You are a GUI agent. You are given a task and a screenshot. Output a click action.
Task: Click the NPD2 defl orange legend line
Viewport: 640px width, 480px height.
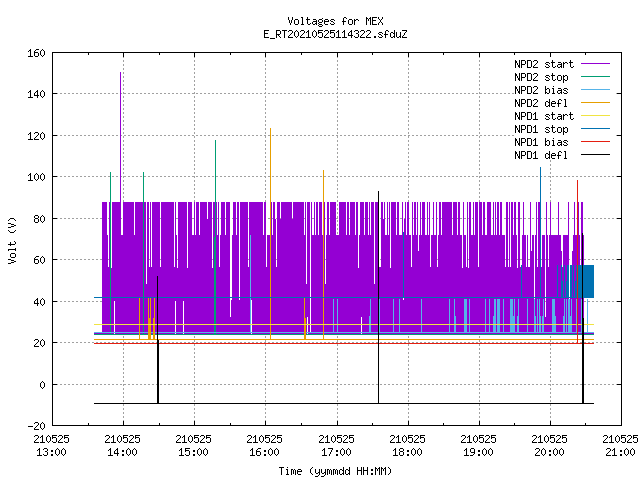tap(595, 103)
